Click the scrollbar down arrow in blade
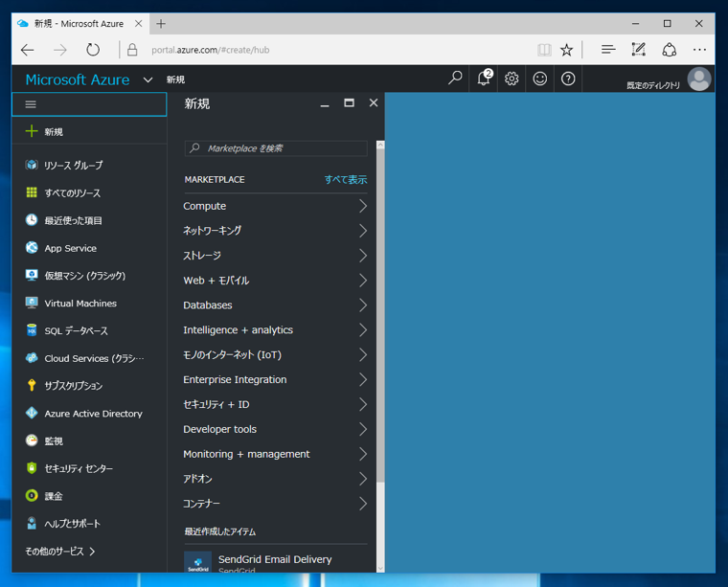The height and width of the screenshot is (587, 728). (380, 568)
